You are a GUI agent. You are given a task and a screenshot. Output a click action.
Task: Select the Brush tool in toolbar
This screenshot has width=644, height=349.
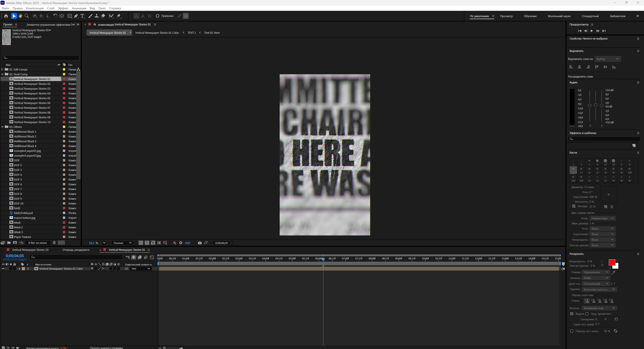click(x=90, y=16)
